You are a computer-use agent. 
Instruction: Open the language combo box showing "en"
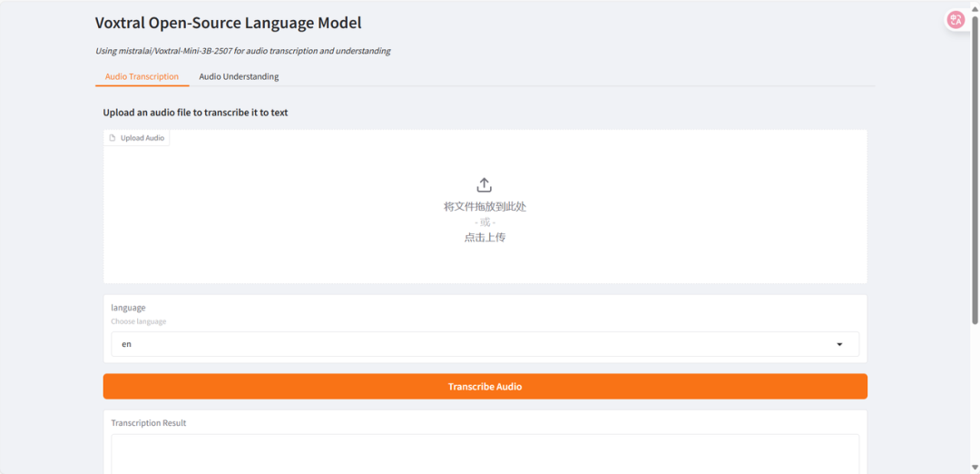pos(472,344)
